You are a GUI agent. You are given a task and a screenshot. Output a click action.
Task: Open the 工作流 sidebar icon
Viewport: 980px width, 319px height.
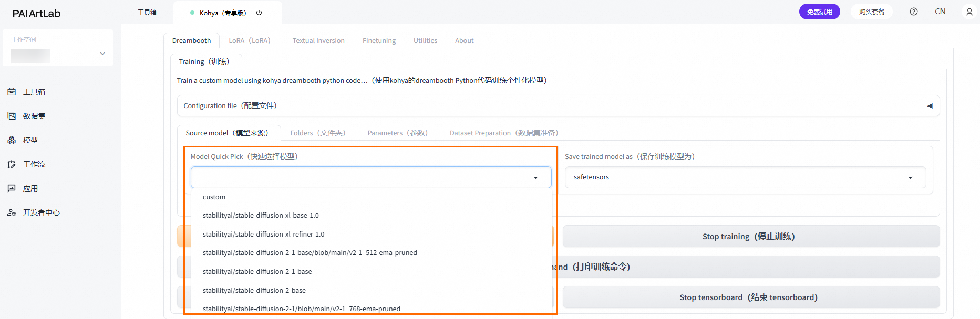click(x=12, y=164)
